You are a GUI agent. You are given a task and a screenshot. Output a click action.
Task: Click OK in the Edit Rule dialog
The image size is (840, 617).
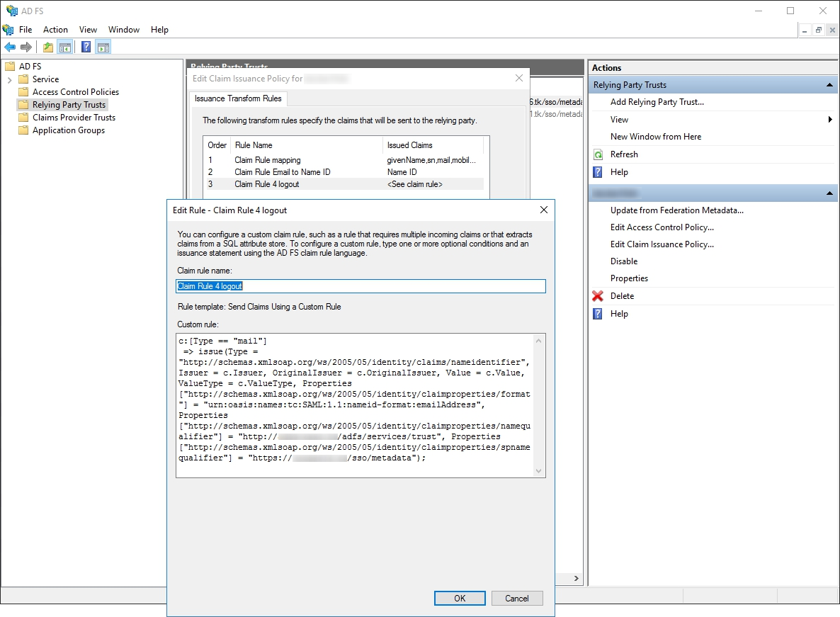pos(459,598)
